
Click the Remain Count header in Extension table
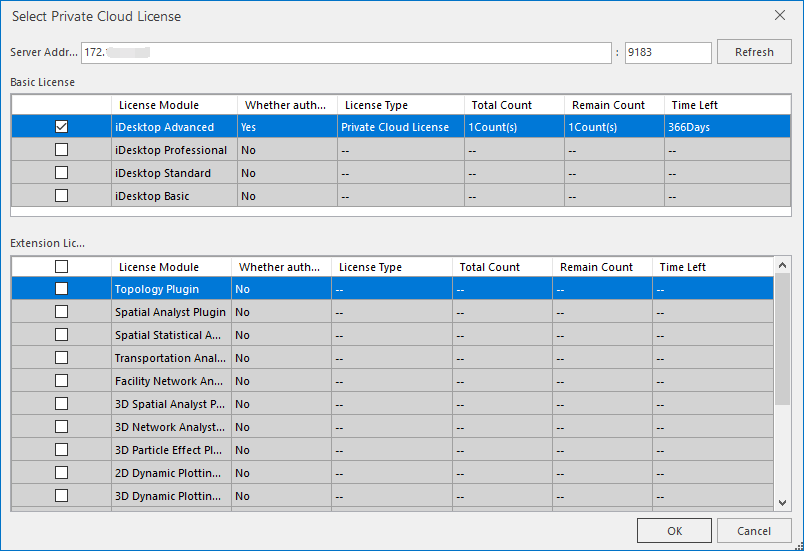tap(601, 267)
